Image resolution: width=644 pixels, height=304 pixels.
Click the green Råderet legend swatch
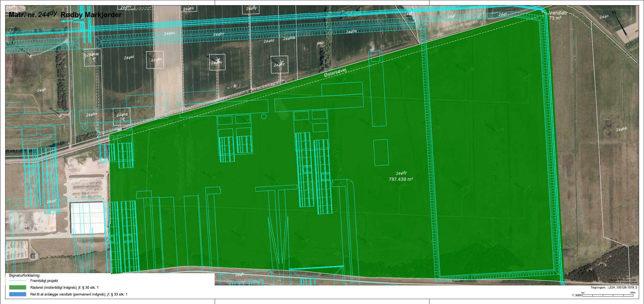[x=18, y=287]
